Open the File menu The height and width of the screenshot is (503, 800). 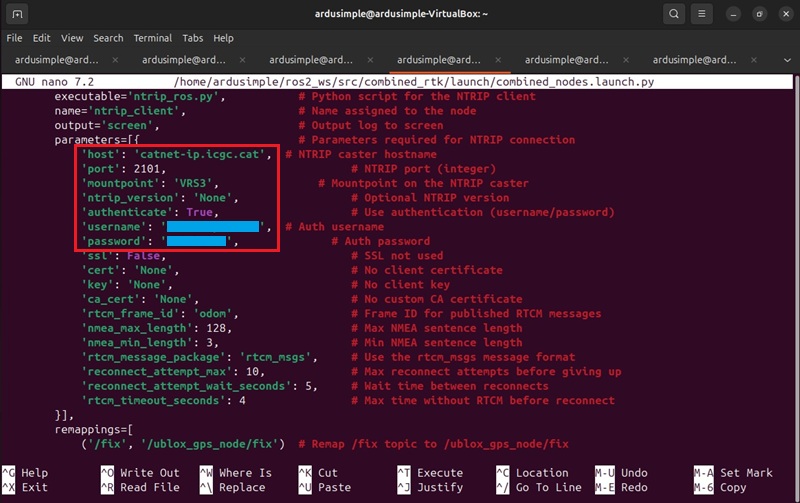[14, 38]
